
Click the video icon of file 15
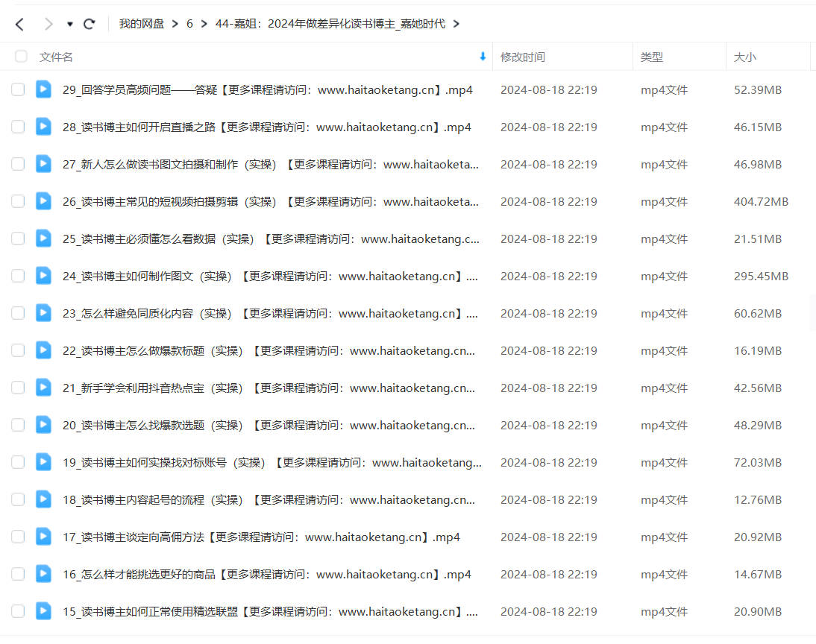click(43, 610)
